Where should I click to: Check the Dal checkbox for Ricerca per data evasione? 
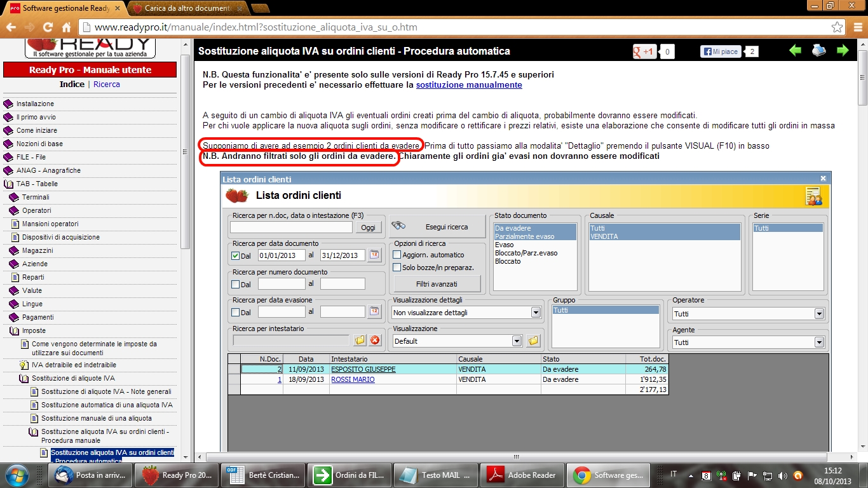[236, 312]
